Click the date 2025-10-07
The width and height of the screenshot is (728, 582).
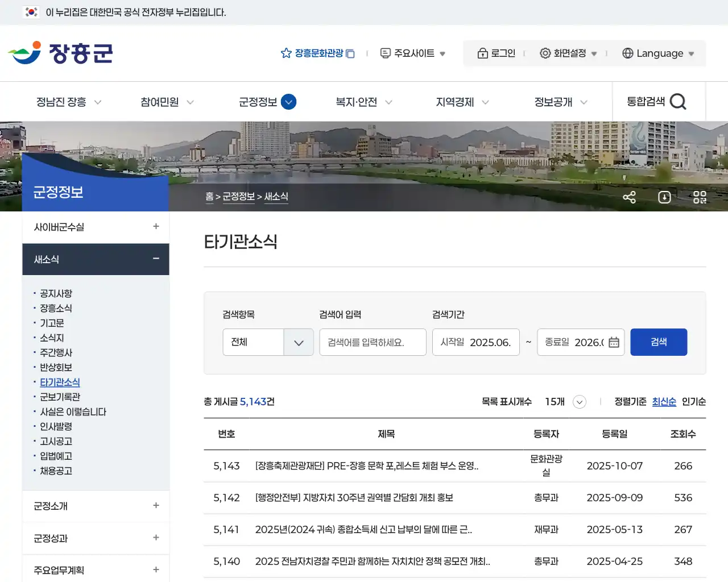pos(615,466)
